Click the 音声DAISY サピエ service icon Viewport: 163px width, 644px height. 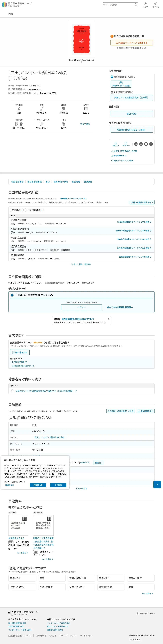click(x=12, y=391)
